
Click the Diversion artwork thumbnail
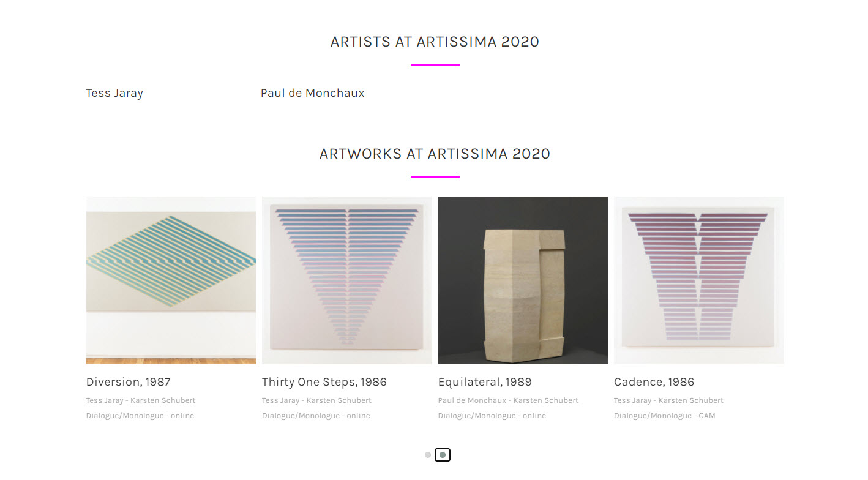tap(171, 280)
